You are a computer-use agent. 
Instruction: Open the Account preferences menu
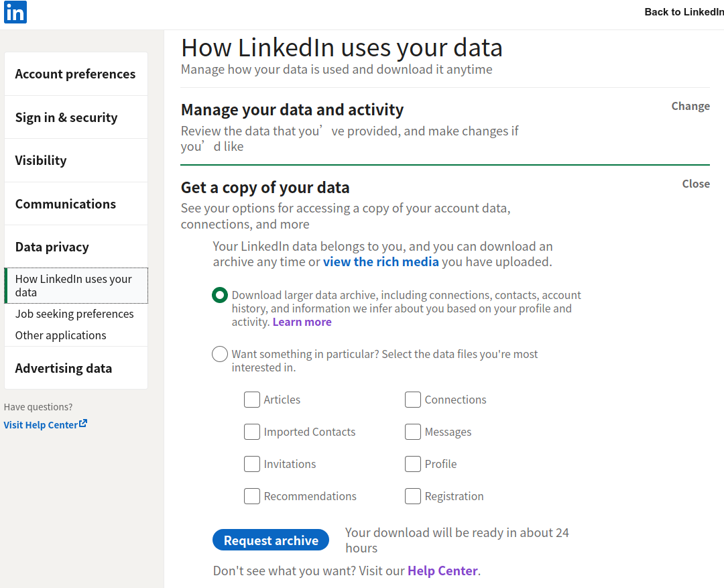[x=75, y=74]
